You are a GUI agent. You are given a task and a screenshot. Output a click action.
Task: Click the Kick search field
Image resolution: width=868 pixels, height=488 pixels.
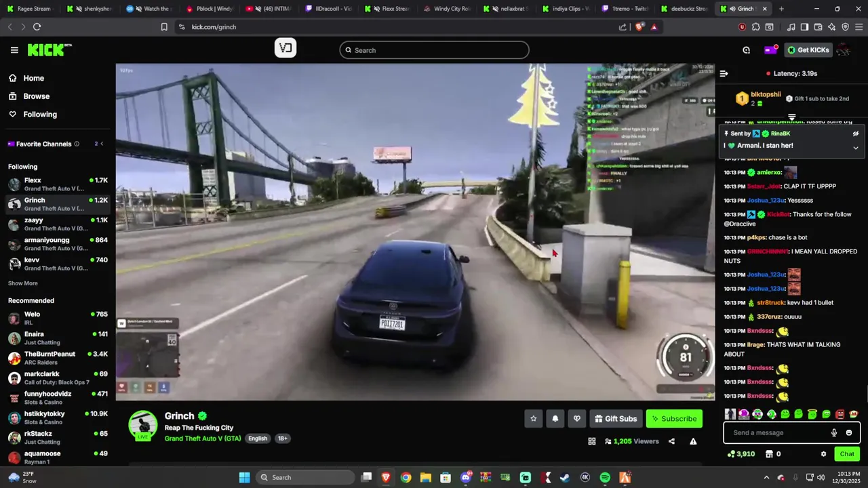[x=434, y=50]
